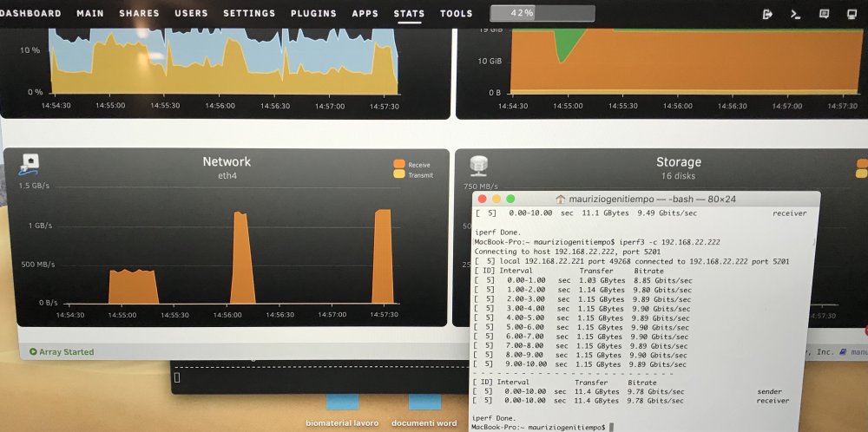Open the feedback icon in the header
The height and width of the screenshot is (432, 868).
point(824,15)
